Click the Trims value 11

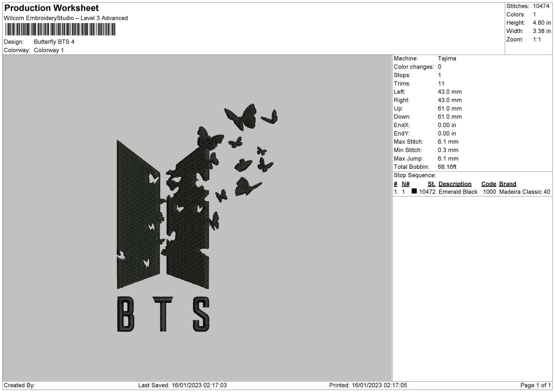(441, 84)
